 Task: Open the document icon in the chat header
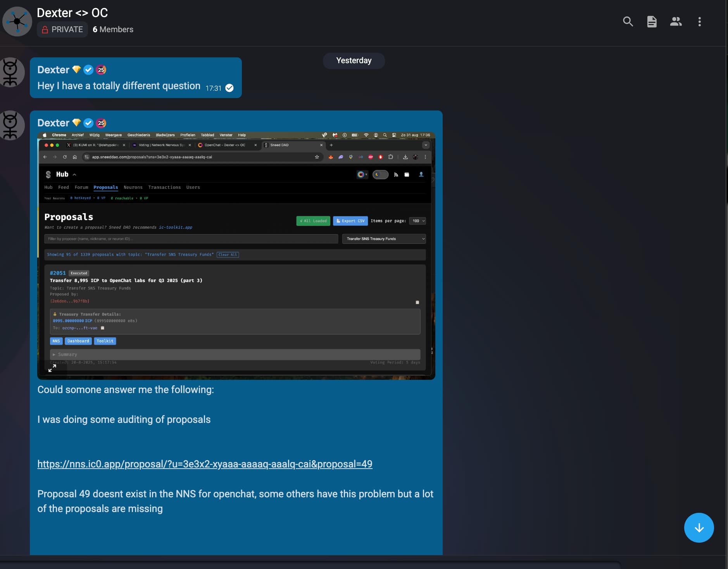coord(652,22)
